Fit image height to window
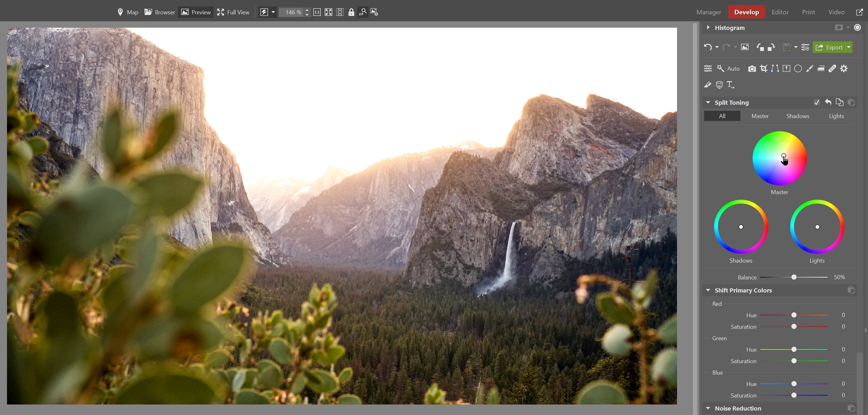Image resolution: width=868 pixels, height=415 pixels. click(340, 12)
